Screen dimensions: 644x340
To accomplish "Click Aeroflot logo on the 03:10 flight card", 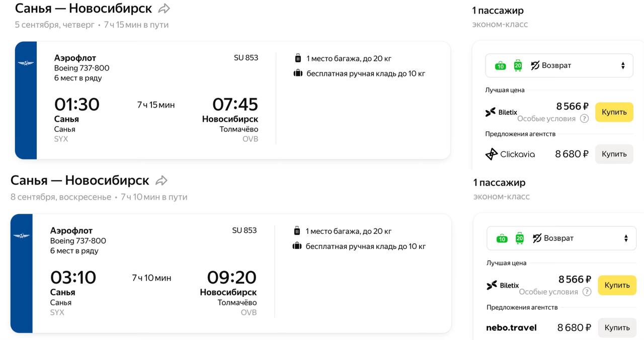I will tap(21, 236).
